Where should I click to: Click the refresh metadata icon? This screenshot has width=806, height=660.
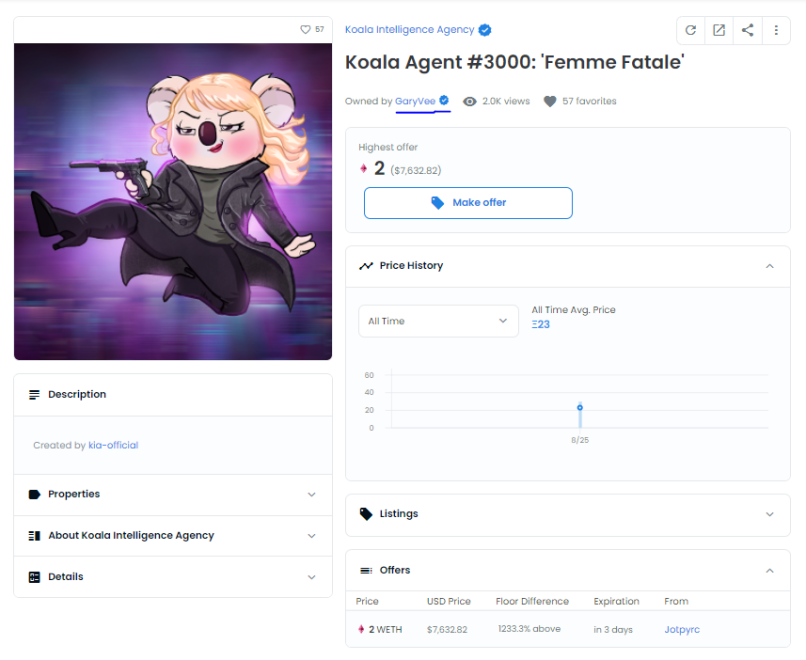click(x=690, y=30)
